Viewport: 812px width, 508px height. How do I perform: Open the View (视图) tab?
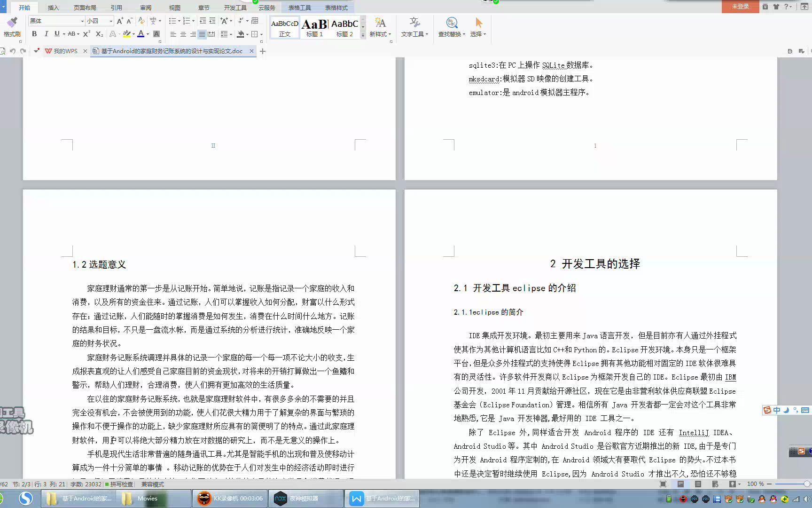pyautogui.click(x=175, y=8)
